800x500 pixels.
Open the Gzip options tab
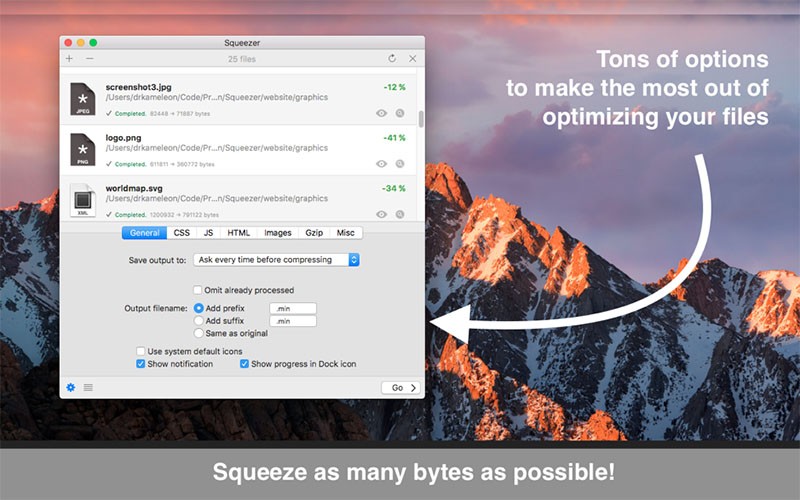(314, 233)
